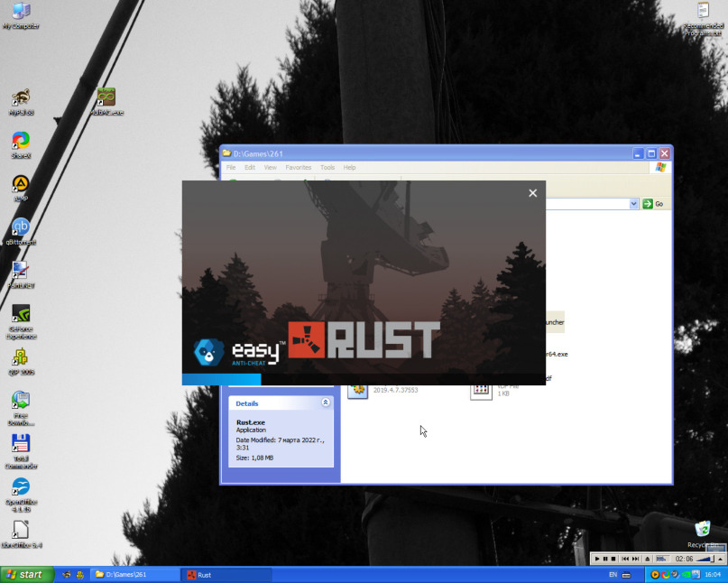This screenshot has height=583, width=728.
Task: Click the red Rust logo icon
Action: click(x=307, y=340)
